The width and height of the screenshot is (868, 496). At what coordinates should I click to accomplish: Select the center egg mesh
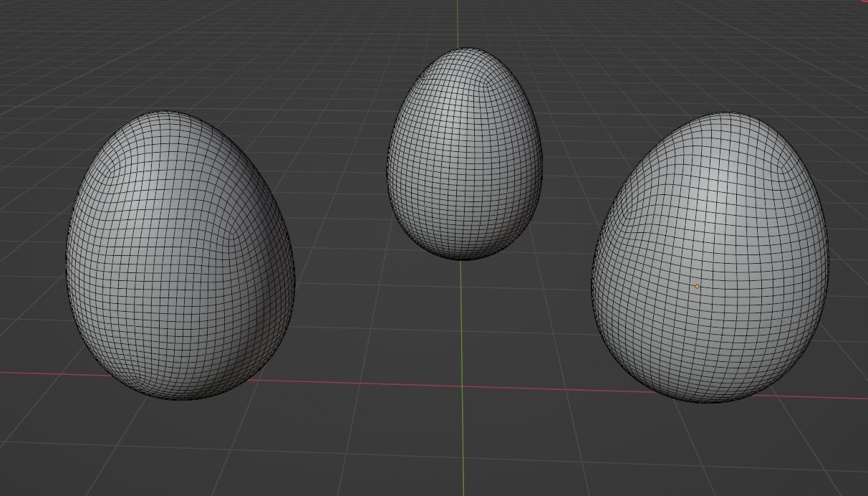click(465, 154)
